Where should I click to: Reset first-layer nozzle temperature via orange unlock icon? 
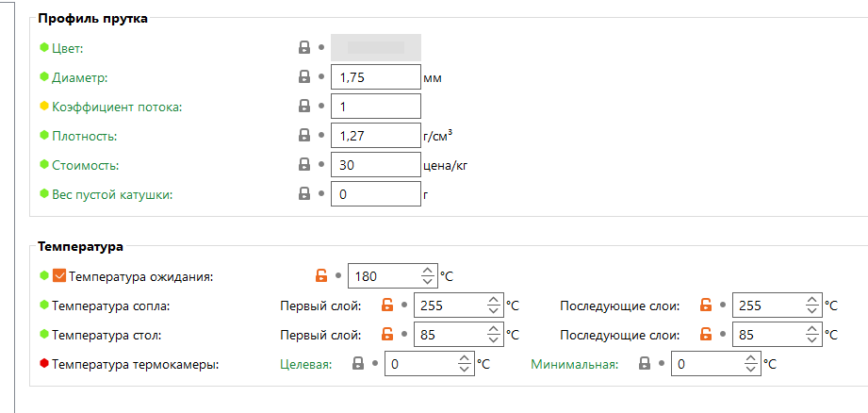(386, 306)
